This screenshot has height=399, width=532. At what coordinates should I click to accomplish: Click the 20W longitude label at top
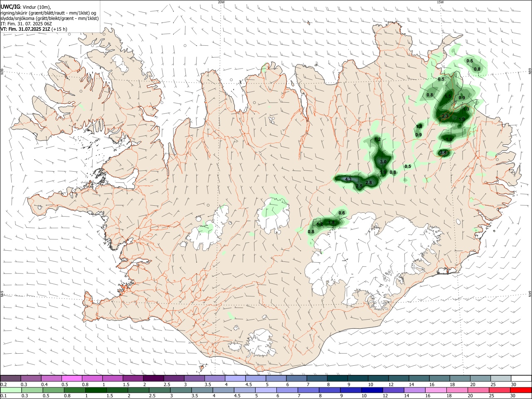tap(221, 2)
